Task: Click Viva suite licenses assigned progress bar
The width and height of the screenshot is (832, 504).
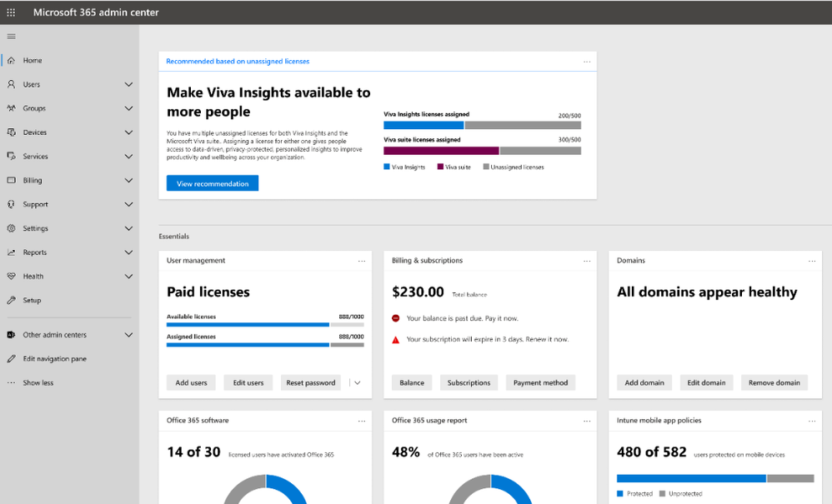Action: 483,151
